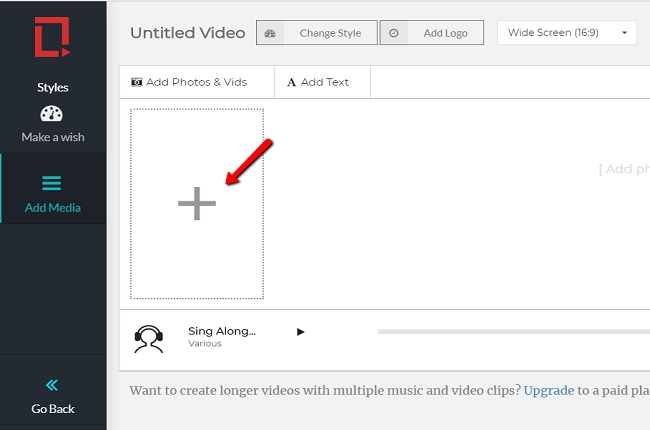Click the gauge icon on Change Style

pos(270,33)
